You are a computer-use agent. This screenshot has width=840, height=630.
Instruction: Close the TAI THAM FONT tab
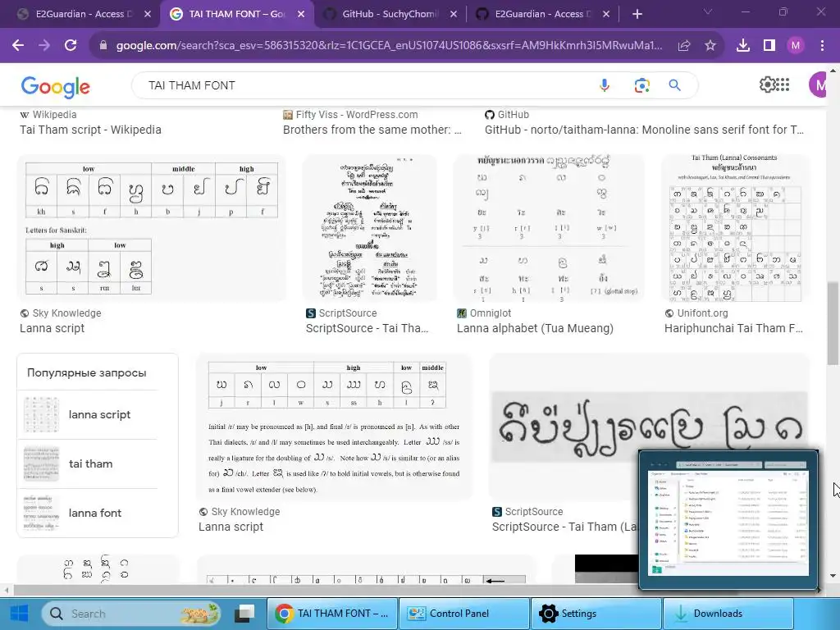tap(301, 14)
